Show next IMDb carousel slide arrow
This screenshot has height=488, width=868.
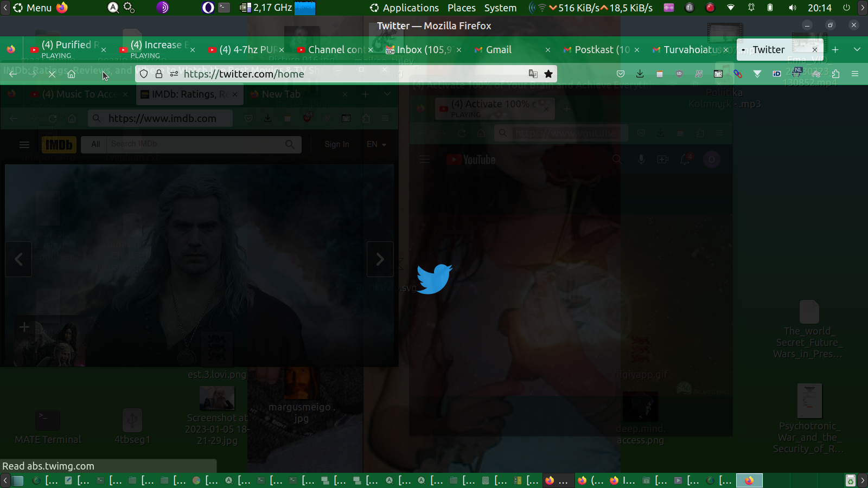click(x=380, y=259)
